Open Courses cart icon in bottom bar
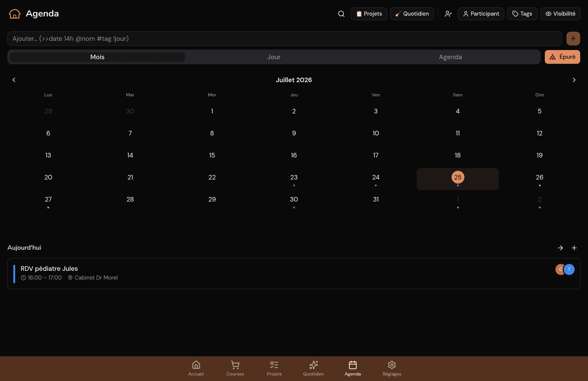This screenshot has height=381, width=588. 235,365
